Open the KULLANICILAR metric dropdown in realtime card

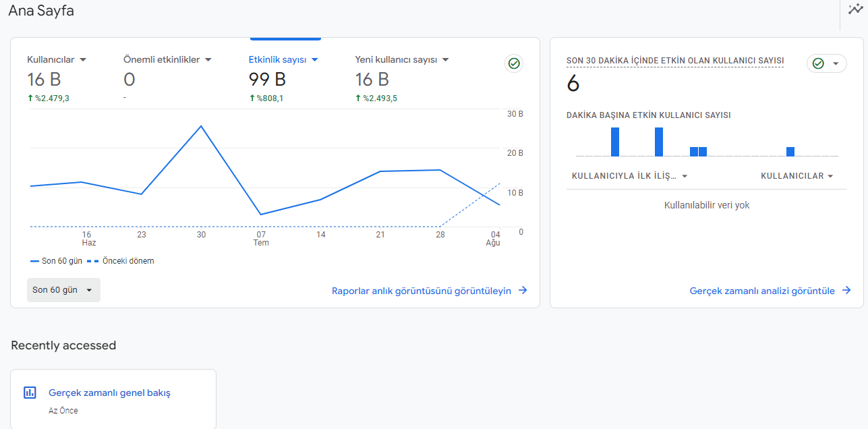(830, 176)
